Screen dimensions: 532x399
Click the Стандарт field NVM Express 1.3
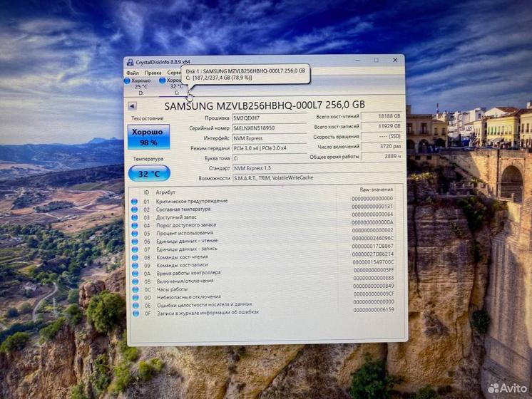point(317,168)
